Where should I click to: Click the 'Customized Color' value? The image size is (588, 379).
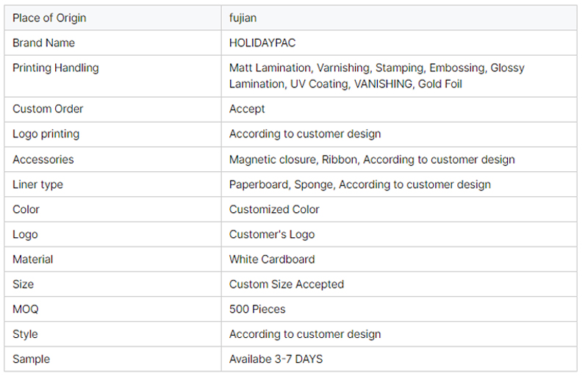point(274,209)
